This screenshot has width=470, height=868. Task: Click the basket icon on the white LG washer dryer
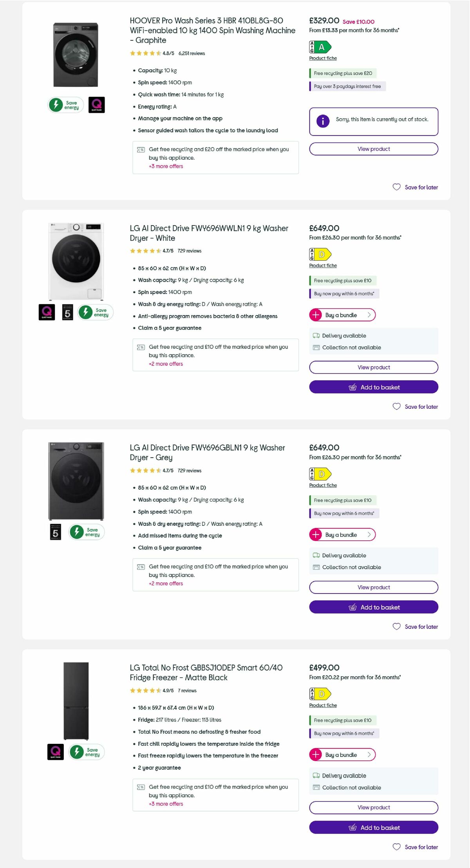coord(352,387)
